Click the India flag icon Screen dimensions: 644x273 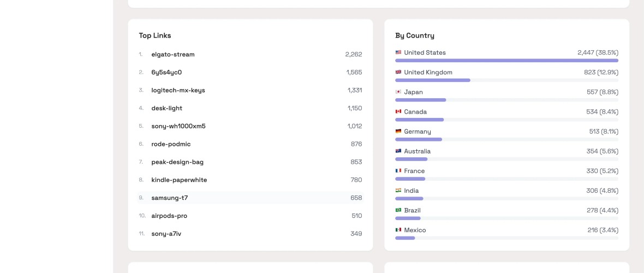coord(398,191)
